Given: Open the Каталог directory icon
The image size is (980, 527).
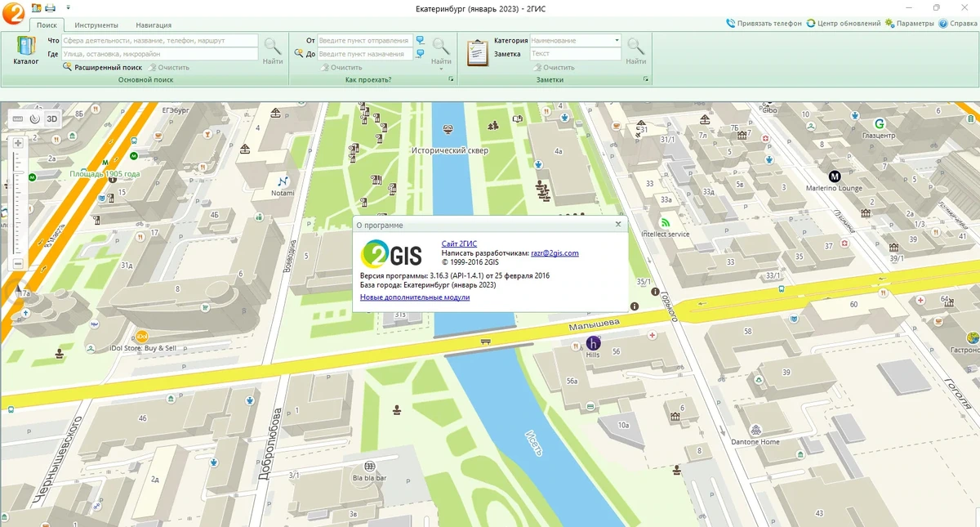Looking at the screenshot, I should click(x=26, y=51).
